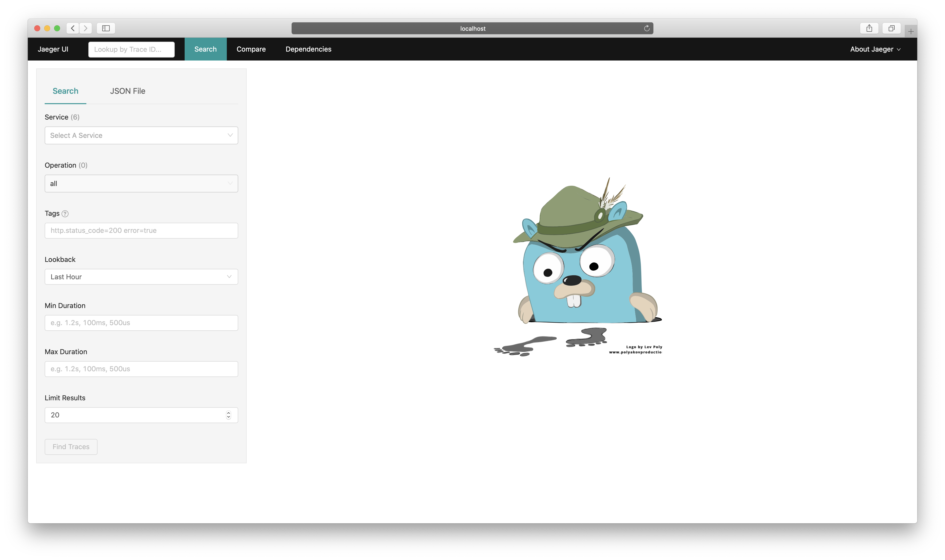
Task: Click the browser forward arrow
Action: pyautogui.click(x=86, y=28)
